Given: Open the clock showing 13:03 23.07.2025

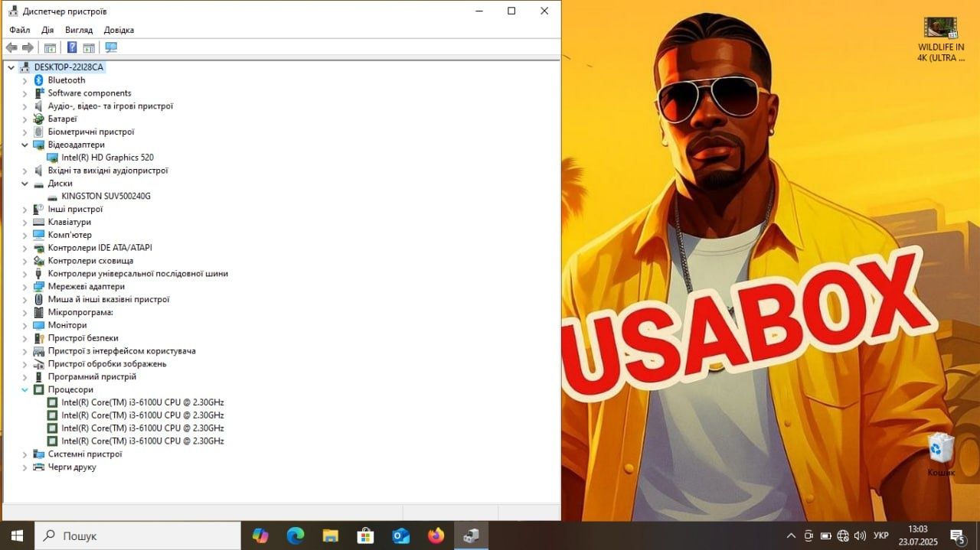Looking at the screenshot, I should pyautogui.click(x=917, y=535).
